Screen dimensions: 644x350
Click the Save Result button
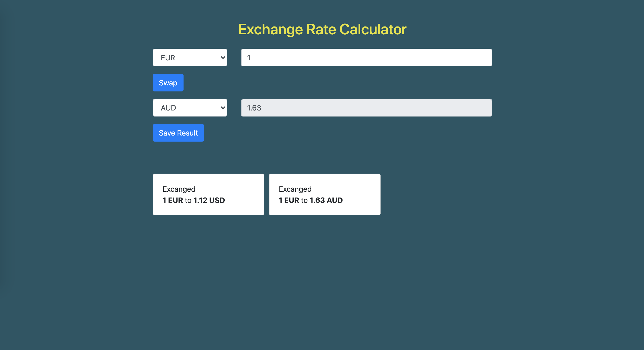tap(178, 133)
